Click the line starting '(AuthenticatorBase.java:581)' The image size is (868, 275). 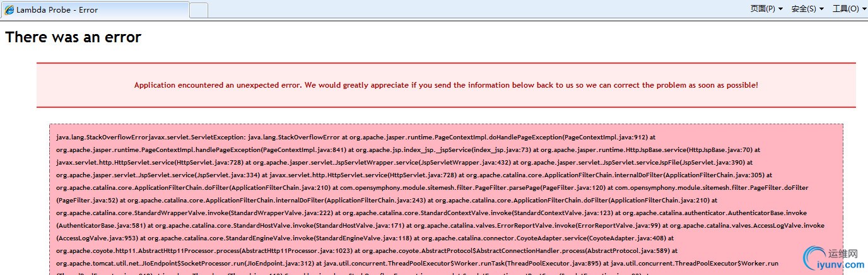pyautogui.click(x=440, y=226)
